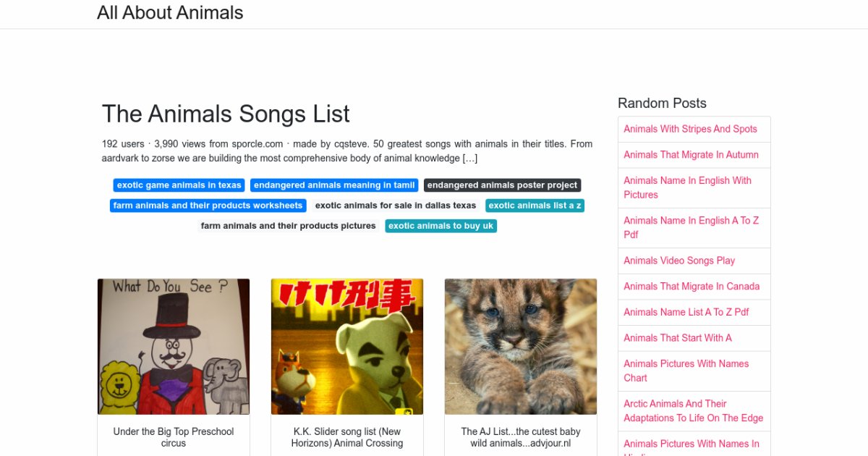Select the 'endangered animals meaning in tamil' tag

tap(334, 185)
